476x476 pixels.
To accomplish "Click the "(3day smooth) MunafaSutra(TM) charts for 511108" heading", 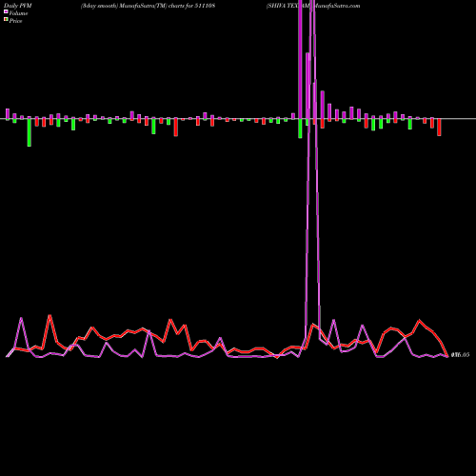I will (x=148, y=6).
